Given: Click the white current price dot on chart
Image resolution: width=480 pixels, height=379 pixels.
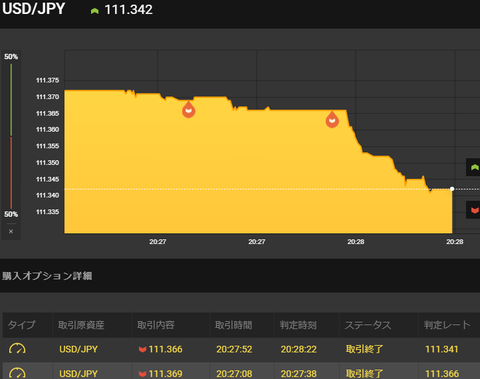Looking at the screenshot, I should click(452, 189).
